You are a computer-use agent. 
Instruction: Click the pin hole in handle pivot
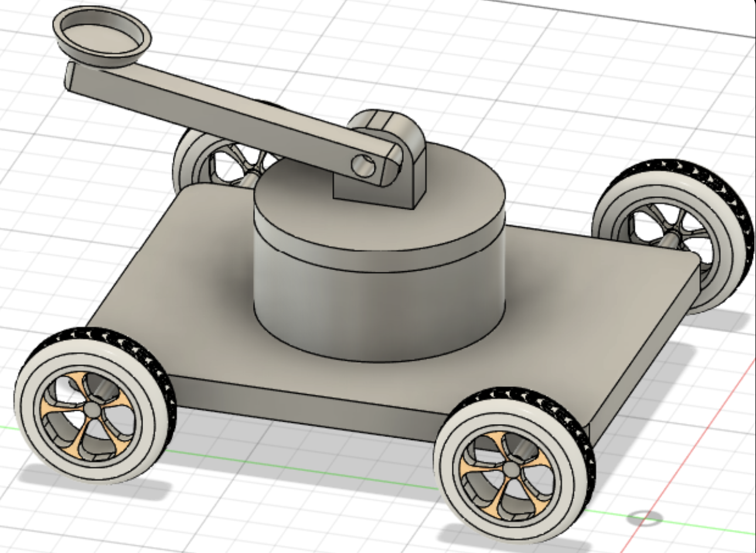pos(365,166)
